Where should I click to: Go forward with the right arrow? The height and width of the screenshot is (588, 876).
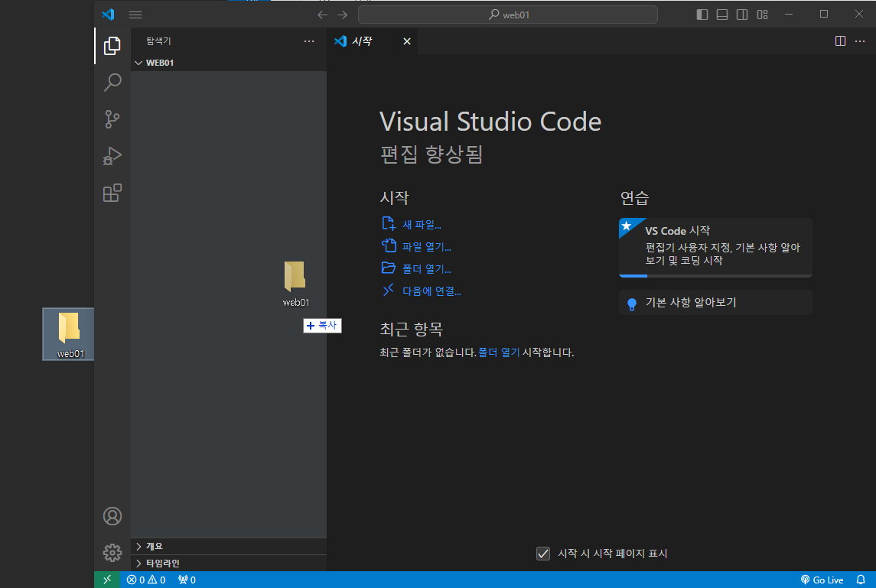click(343, 15)
